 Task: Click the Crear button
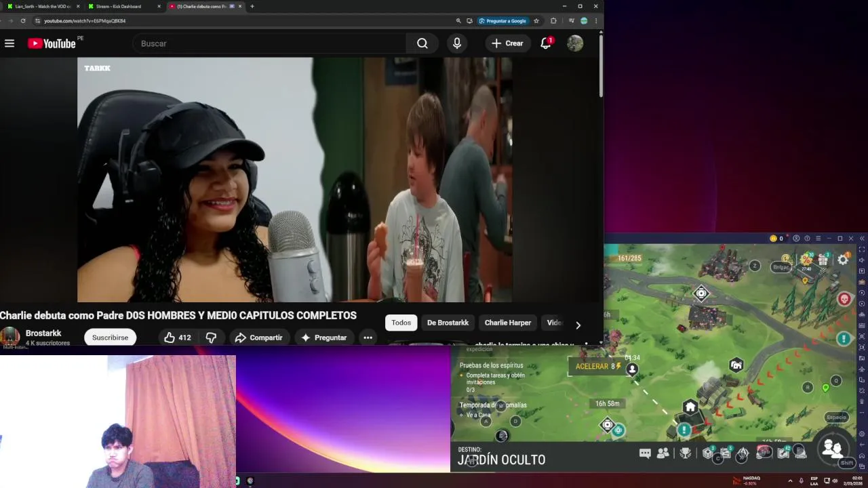(507, 43)
